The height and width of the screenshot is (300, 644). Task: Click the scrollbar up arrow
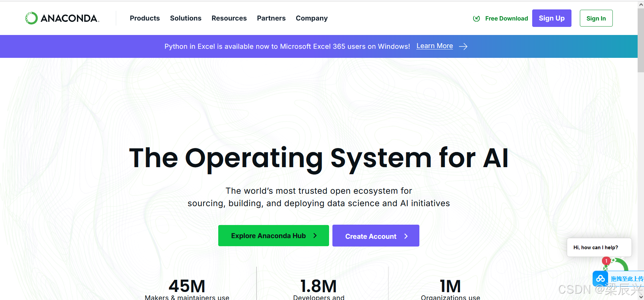(x=641, y=5)
